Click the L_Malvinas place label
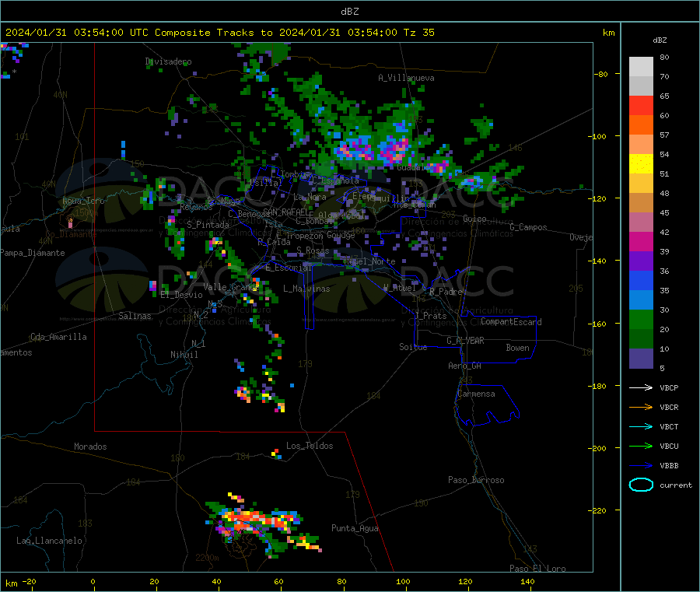700x592 pixels. 306,289
